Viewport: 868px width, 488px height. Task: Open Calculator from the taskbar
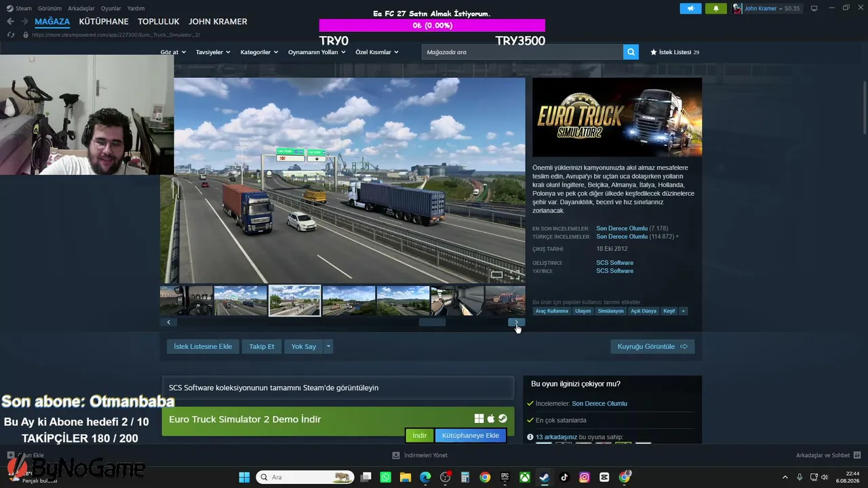pyautogui.click(x=465, y=477)
